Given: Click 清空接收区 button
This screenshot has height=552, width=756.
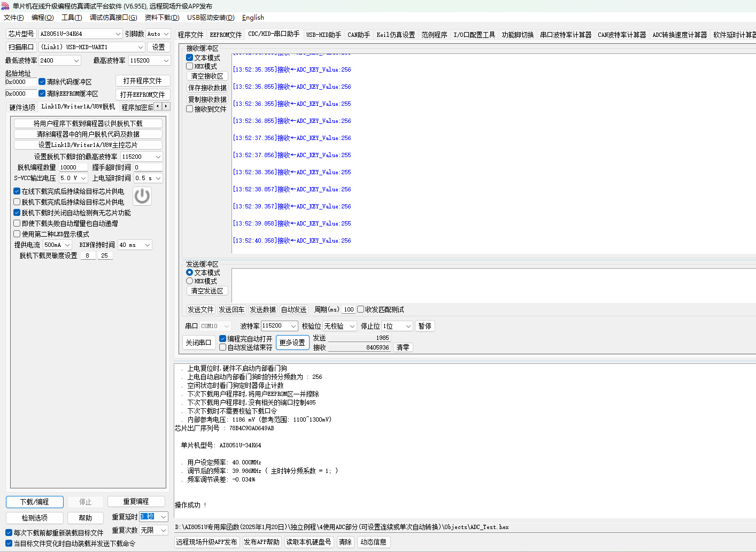Looking at the screenshot, I should pos(207,76).
